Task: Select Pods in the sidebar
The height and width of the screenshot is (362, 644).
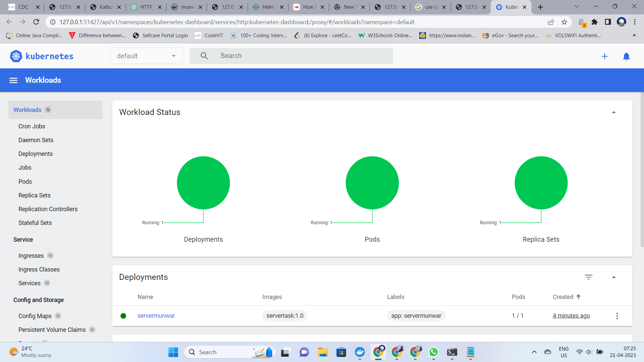Action: coord(25,181)
